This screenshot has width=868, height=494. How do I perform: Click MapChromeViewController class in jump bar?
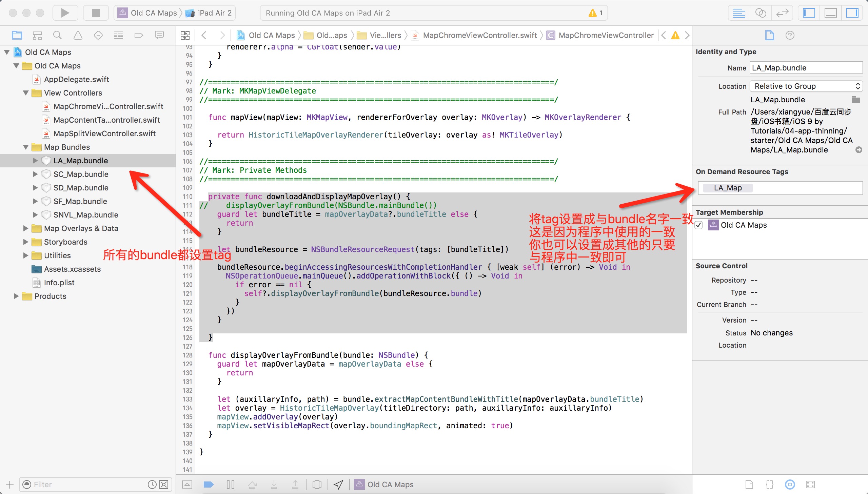[600, 35]
